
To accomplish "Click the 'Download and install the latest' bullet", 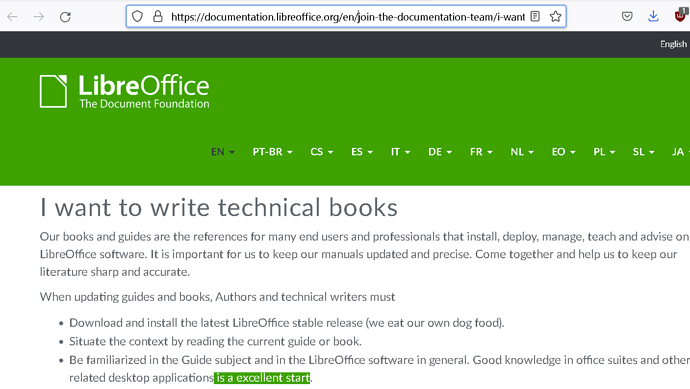I will [286, 323].
